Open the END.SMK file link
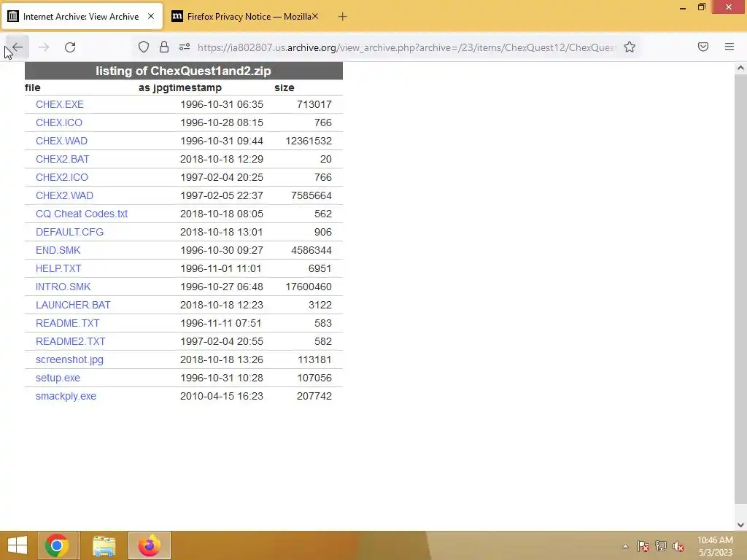This screenshot has height=560, width=747. click(x=58, y=250)
